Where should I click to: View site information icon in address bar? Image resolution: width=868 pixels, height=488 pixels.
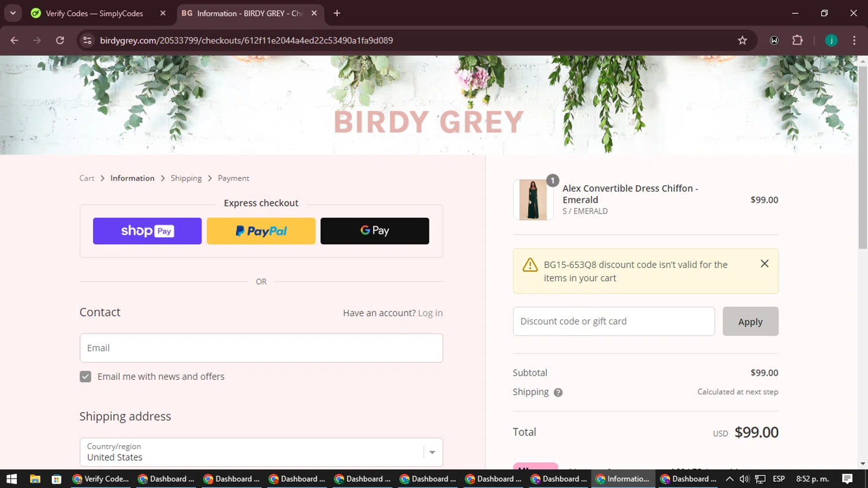(x=87, y=41)
